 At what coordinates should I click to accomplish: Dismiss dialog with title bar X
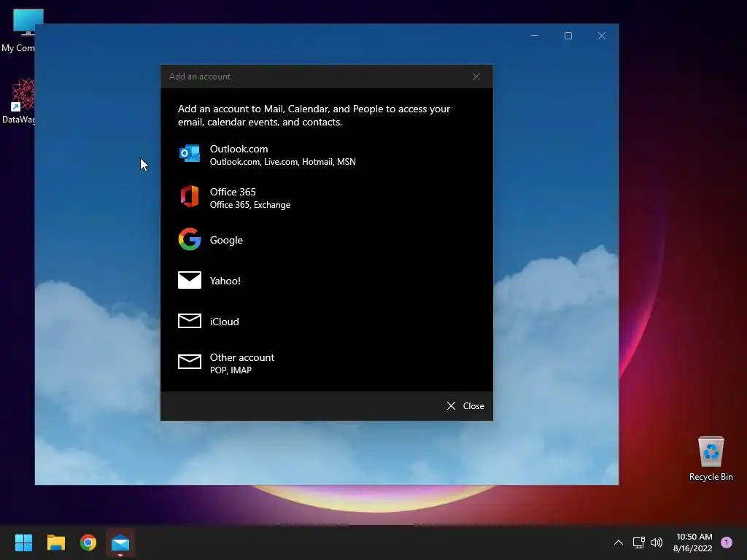tap(476, 77)
